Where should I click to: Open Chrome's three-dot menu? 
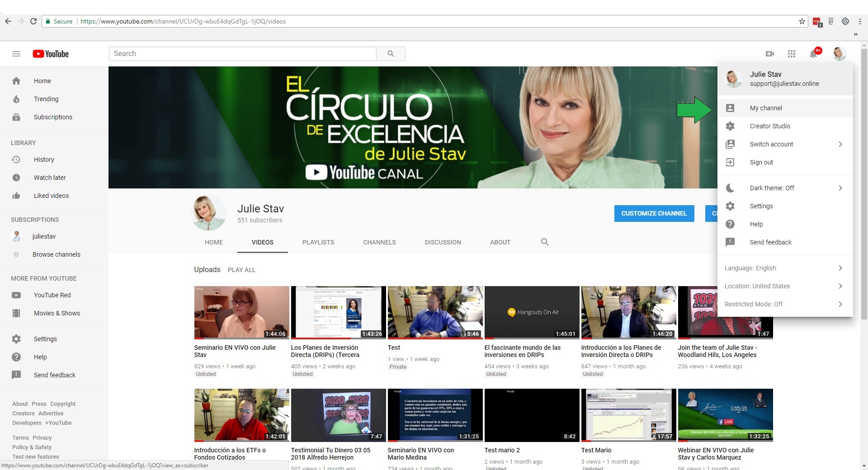[x=860, y=21]
